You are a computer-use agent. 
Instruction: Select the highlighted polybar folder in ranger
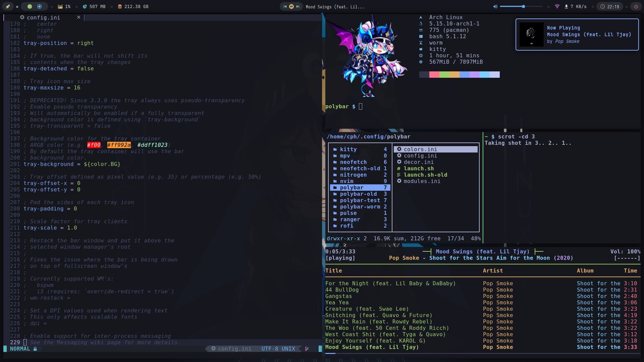(x=360, y=187)
